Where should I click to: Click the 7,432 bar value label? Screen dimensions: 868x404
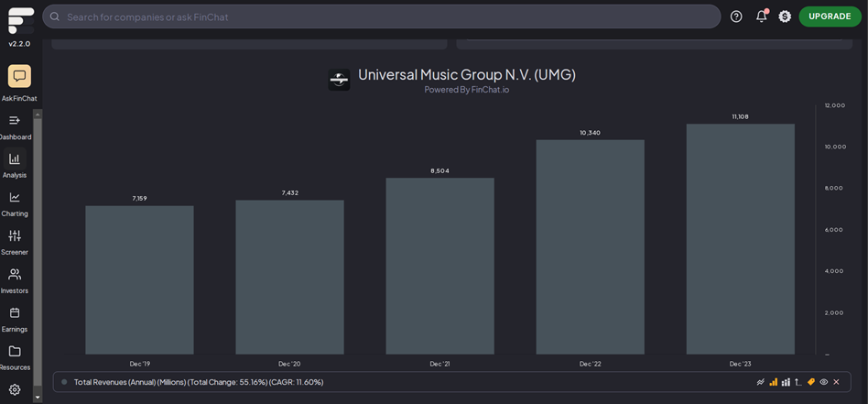pyautogui.click(x=289, y=193)
